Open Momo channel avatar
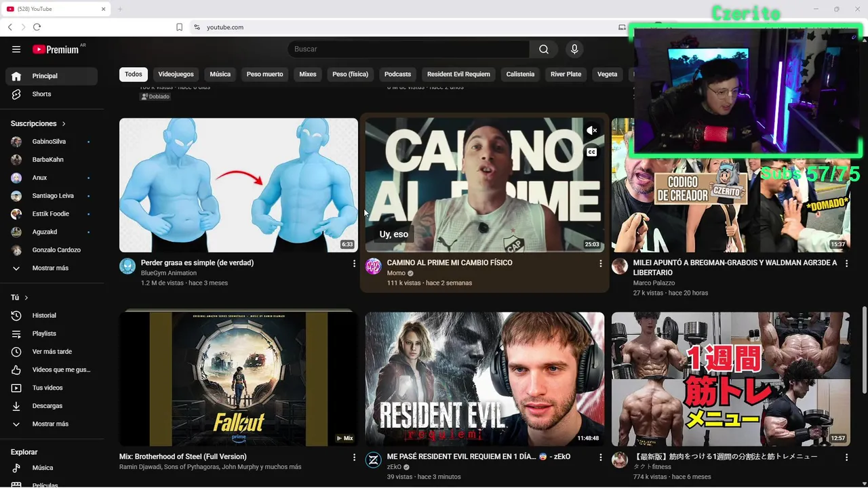This screenshot has width=868, height=488. pos(374,266)
